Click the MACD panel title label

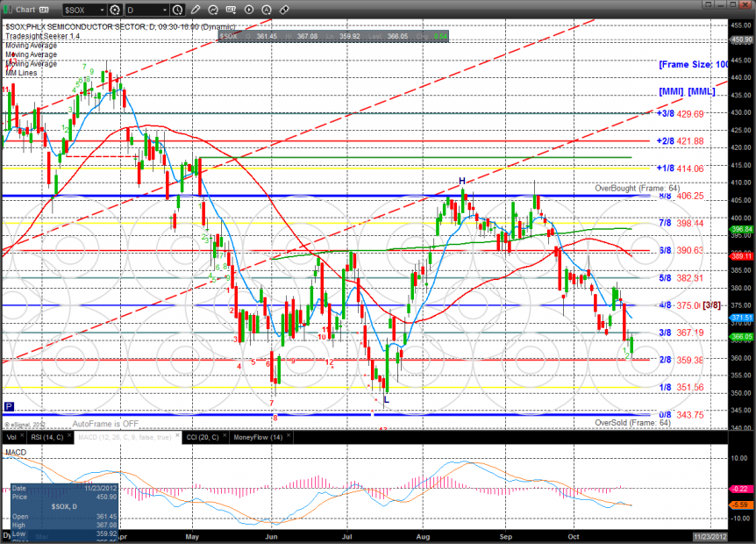click(x=16, y=453)
